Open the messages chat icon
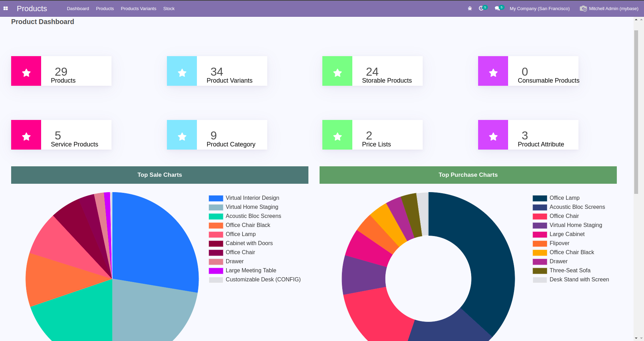Viewport: 644px width, 341px height. pos(497,8)
